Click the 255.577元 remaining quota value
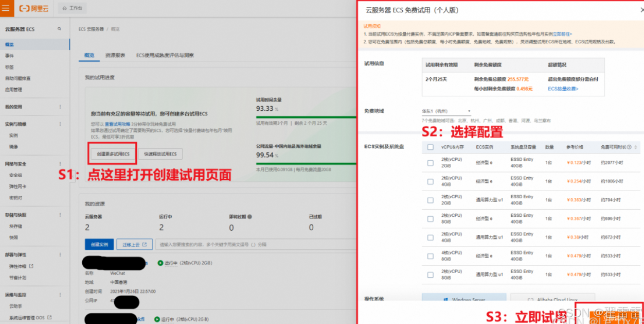The width and height of the screenshot is (644, 324). (518, 79)
